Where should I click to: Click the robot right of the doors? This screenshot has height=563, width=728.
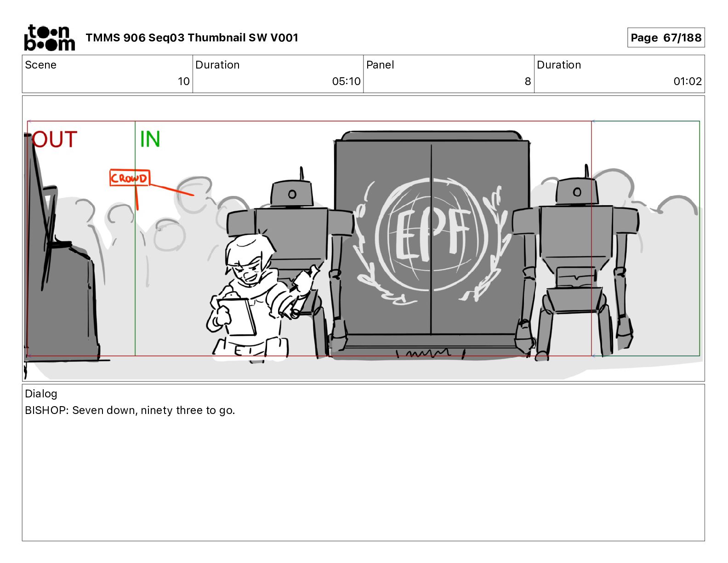575,262
